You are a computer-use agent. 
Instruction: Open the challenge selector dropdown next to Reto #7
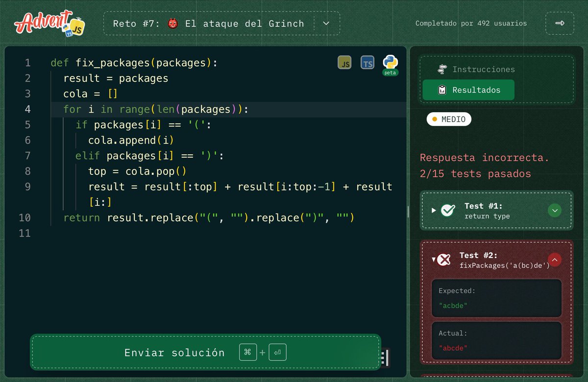point(327,23)
